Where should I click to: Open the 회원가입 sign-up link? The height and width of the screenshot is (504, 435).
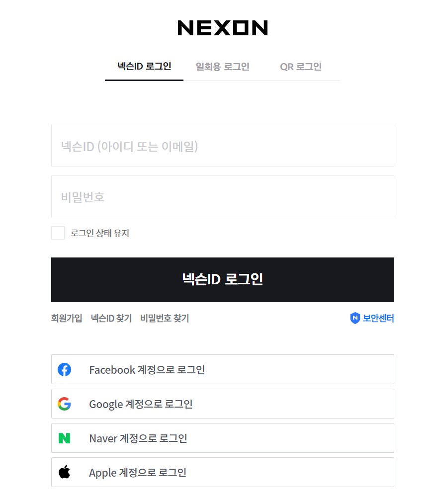pyautogui.click(x=67, y=318)
